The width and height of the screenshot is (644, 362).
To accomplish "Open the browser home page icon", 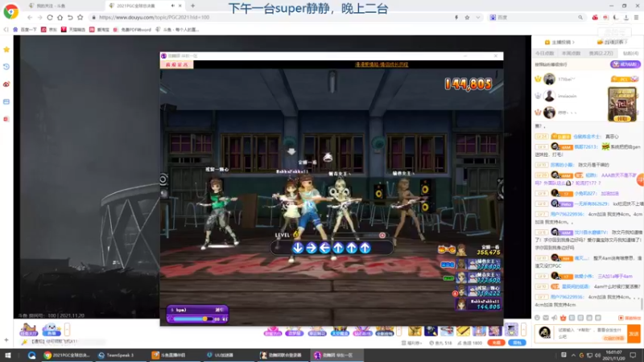I will 60,17.
